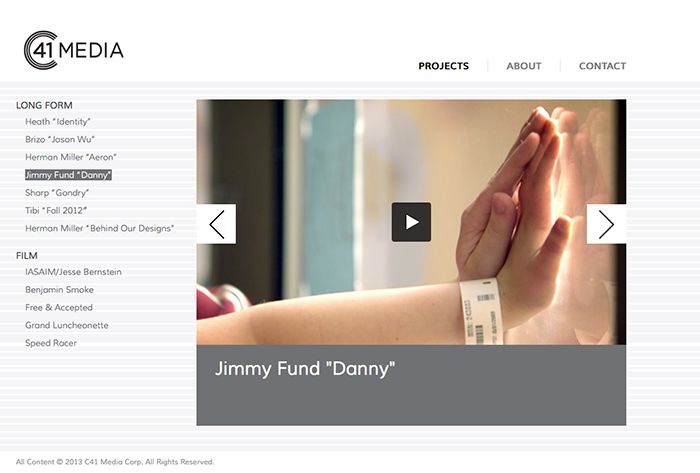The image size is (700, 473).
Task: Click the C41 Media logo
Action: 74,50
